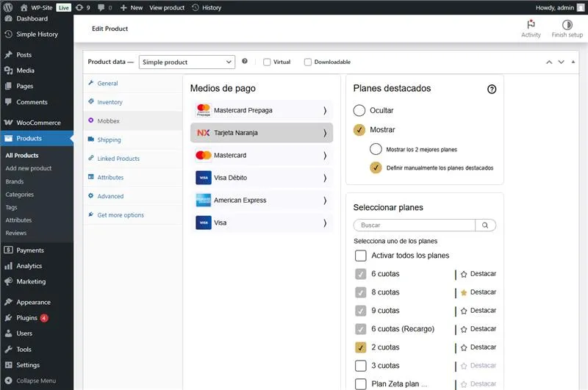
Task: Open Add new product link
Action: coord(29,168)
